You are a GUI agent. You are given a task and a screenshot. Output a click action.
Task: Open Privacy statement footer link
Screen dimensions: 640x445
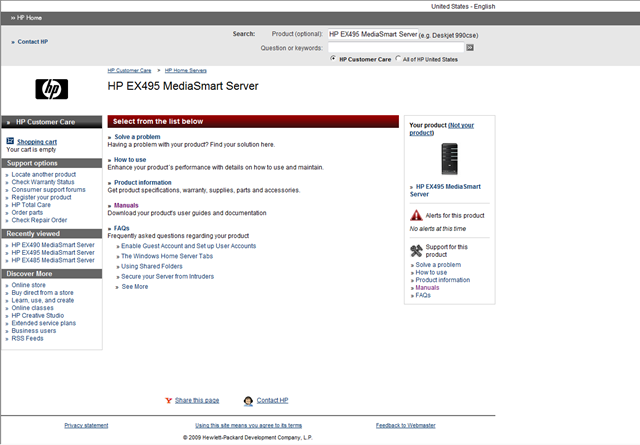(86, 425)
